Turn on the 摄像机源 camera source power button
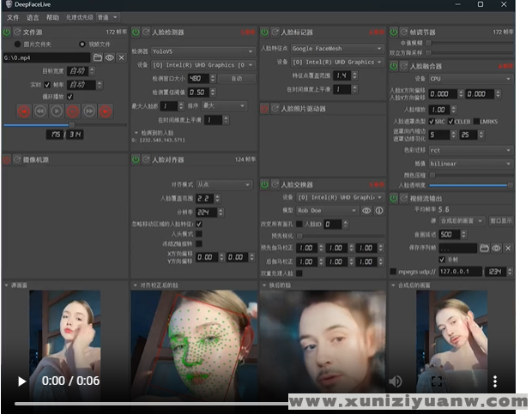The width and height of the screenshot is (532, 414). click(7, 159)
